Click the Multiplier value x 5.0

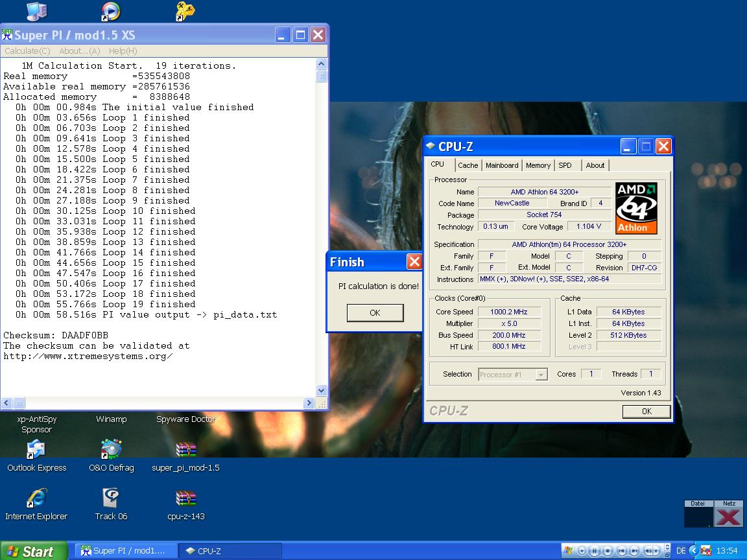509,323
